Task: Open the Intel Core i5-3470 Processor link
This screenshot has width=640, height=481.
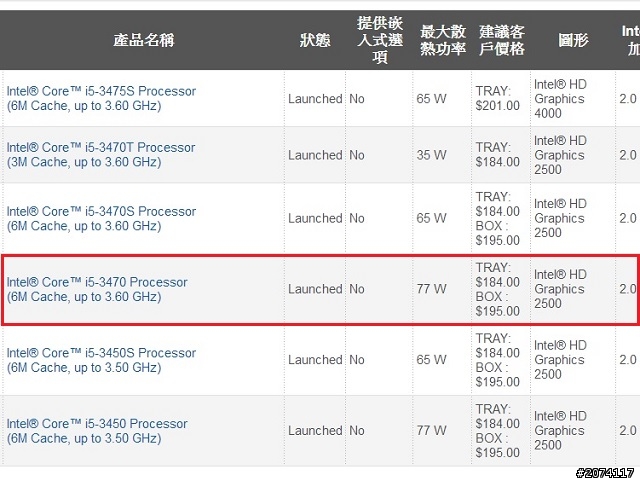Action: point(97,289)
